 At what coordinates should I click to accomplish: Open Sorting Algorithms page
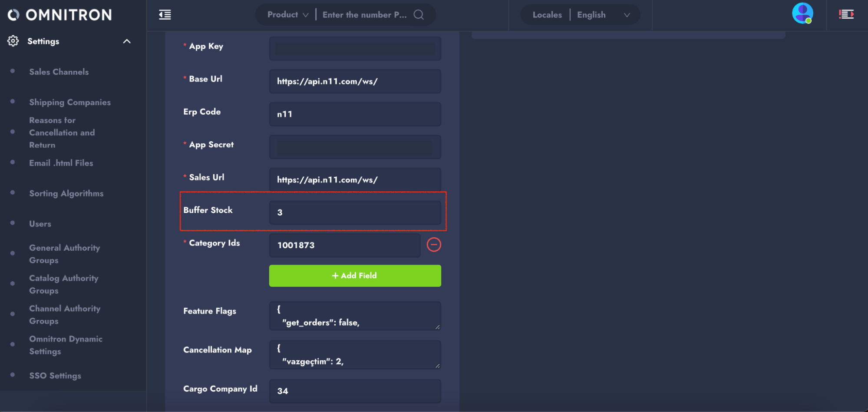click(66, 193)
